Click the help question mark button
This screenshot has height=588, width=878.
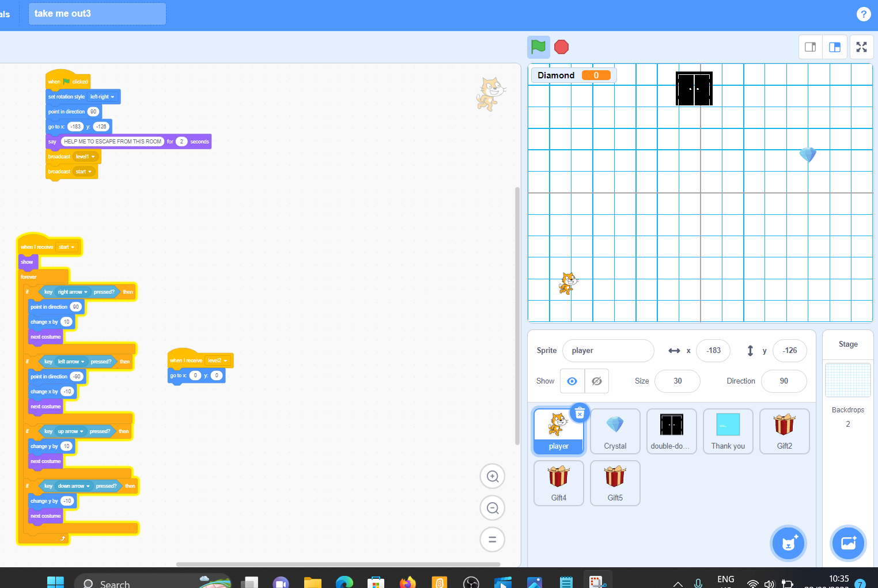[x=864, y=13]
